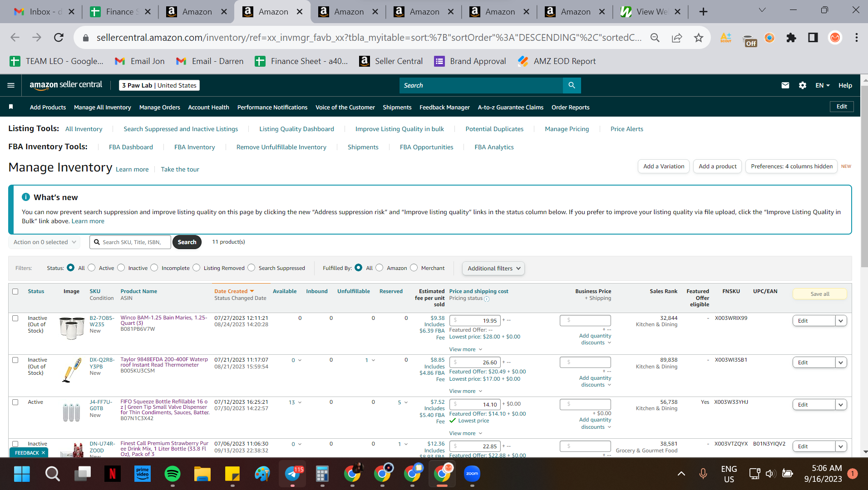Open Spotify from the taskbar
Screen dimensions: 868x490
(172, 474)
